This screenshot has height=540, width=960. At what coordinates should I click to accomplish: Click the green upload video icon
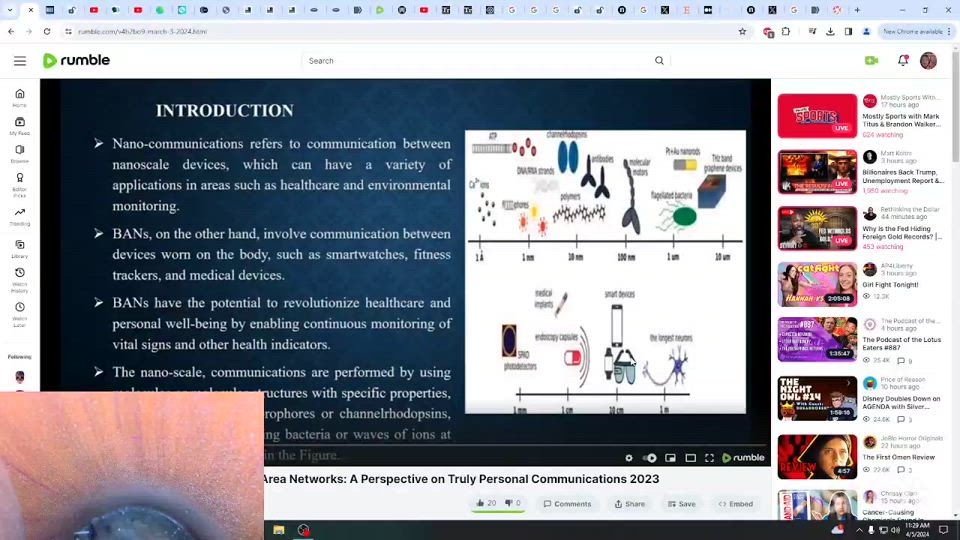coord(877,61)
